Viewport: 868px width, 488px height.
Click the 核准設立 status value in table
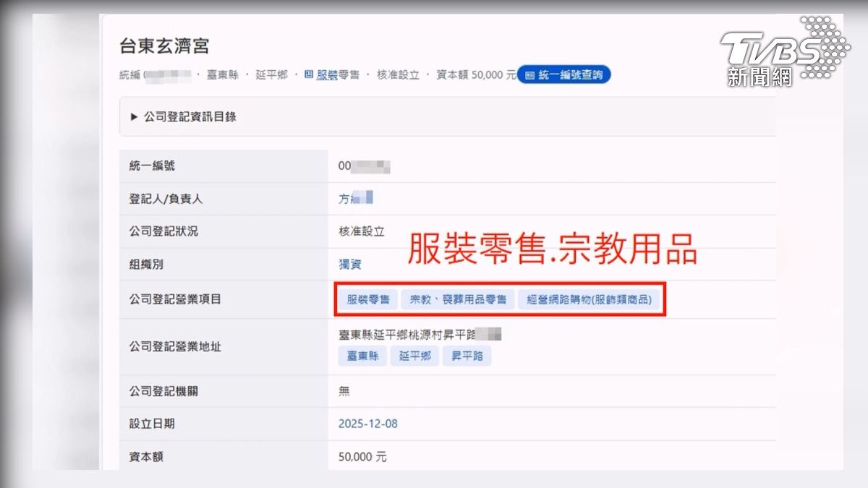pos(362,232)
